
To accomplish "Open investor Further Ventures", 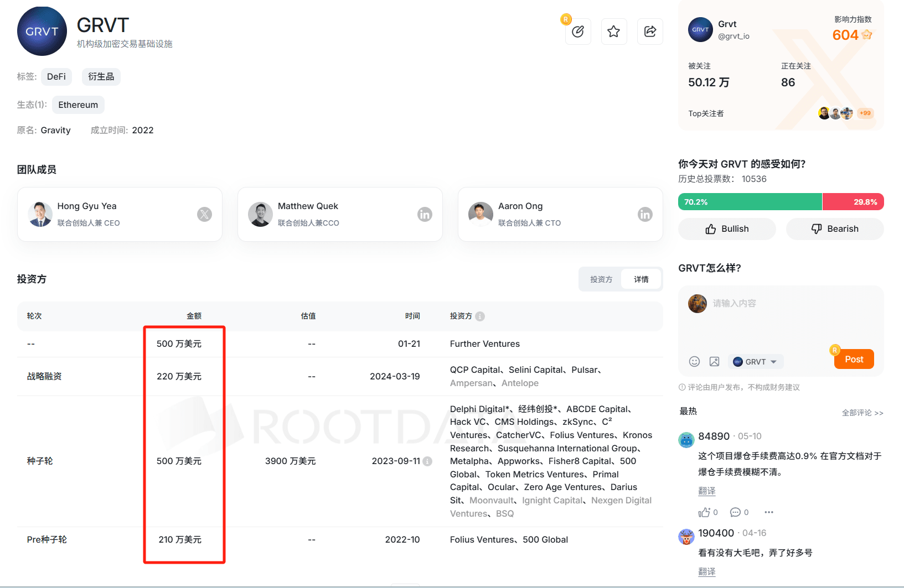I will click(x=485, y=344).
